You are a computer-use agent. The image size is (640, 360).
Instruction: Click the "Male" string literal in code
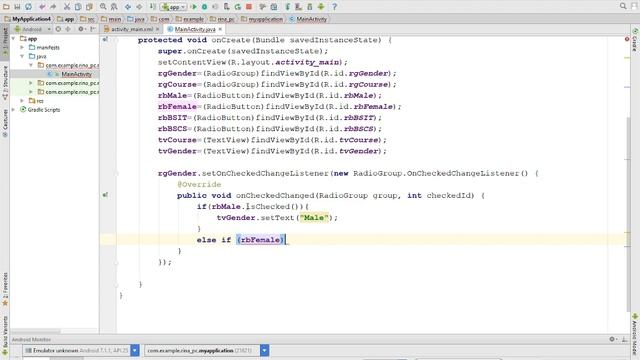pyautogui.click(x=314, y=218)
